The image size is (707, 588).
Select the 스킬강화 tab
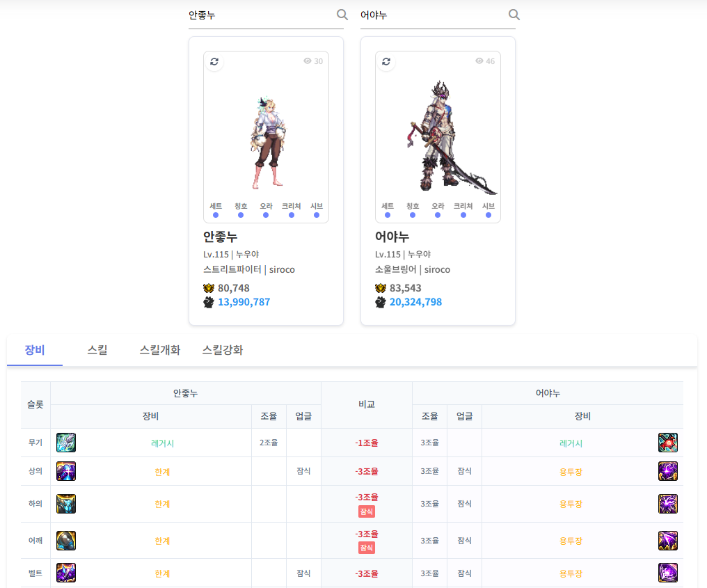tap(223, 350)
